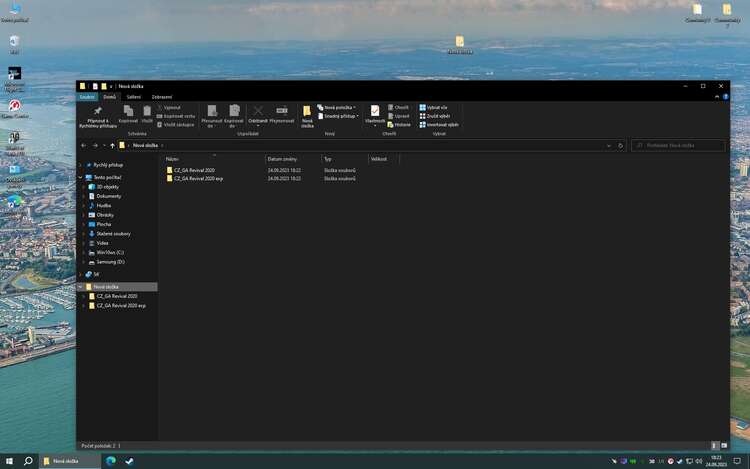Open Snadný přístup dropdown in ribbon
Viewport: 750px width, 469px height.
pos(338,116)
